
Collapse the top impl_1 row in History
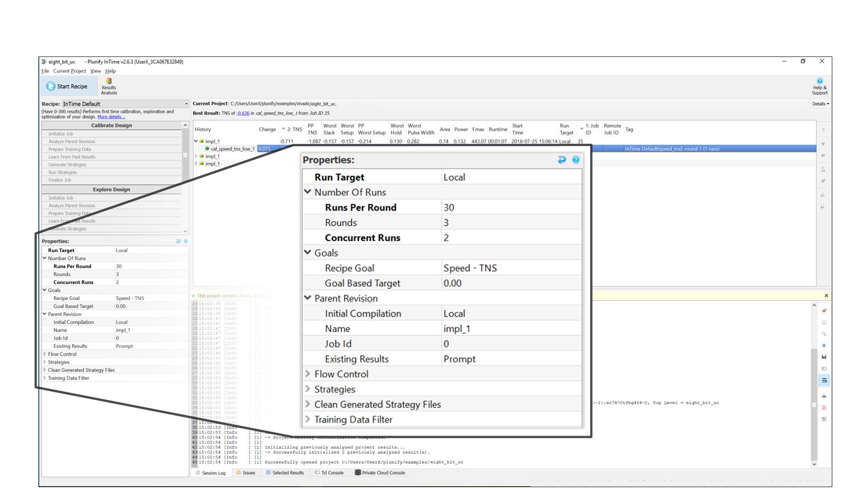(196, 141)
